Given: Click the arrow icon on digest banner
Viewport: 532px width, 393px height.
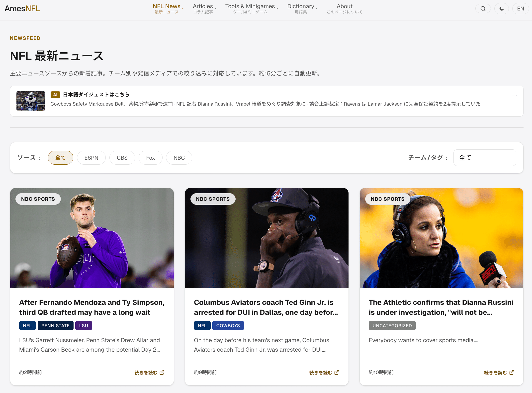Looking at the screenshot, I should coord(514,95).
